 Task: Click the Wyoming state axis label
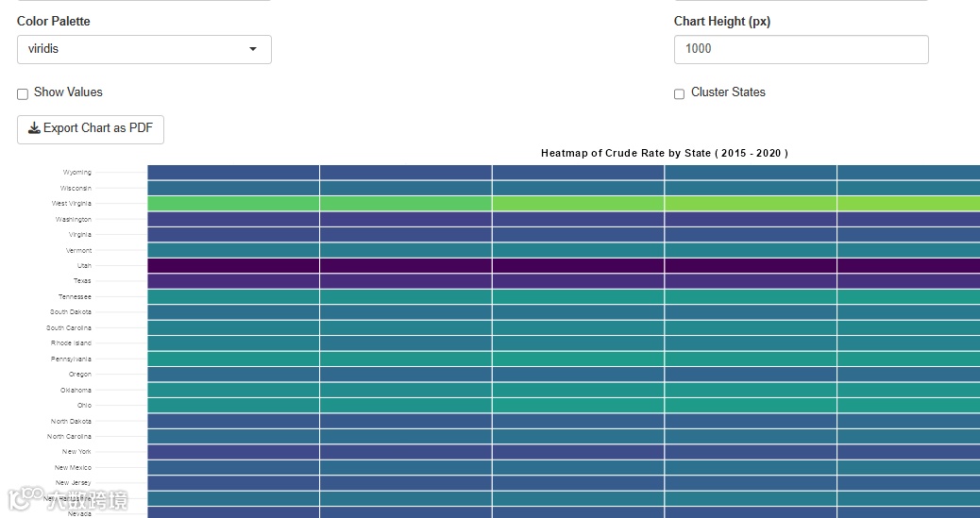click(x=77, y=173)
